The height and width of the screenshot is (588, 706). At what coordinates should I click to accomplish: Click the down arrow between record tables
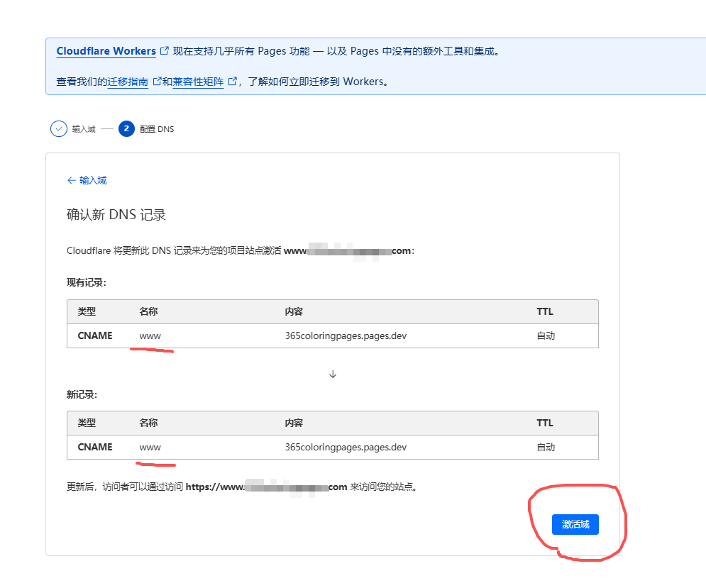point(333,375)
